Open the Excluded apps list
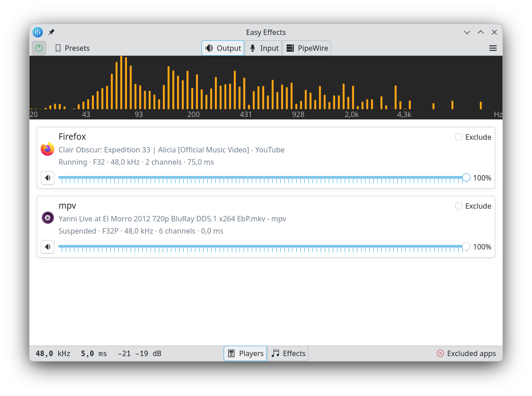 [x=466, y=353]
